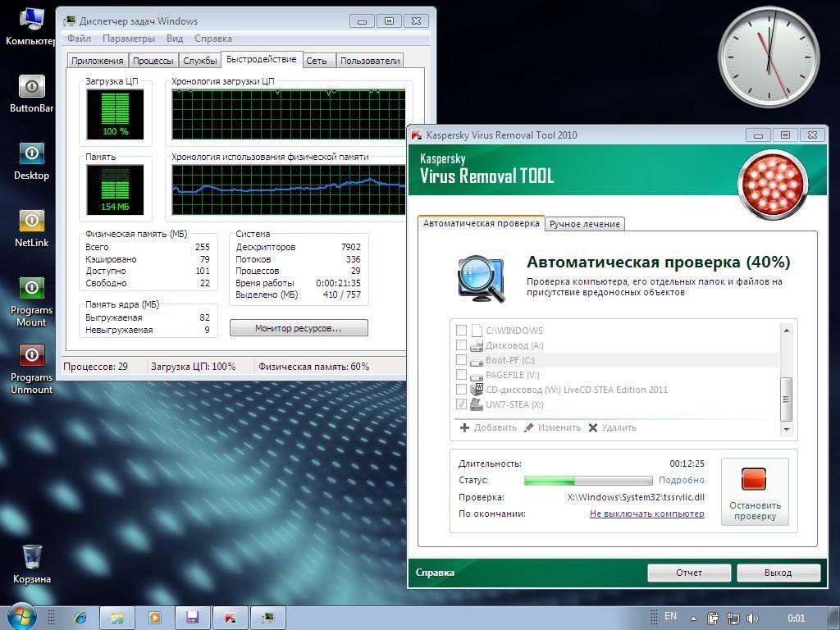This screenshot has height=630, width=840.
Task: Open the Файл menu
Action: 80,39
